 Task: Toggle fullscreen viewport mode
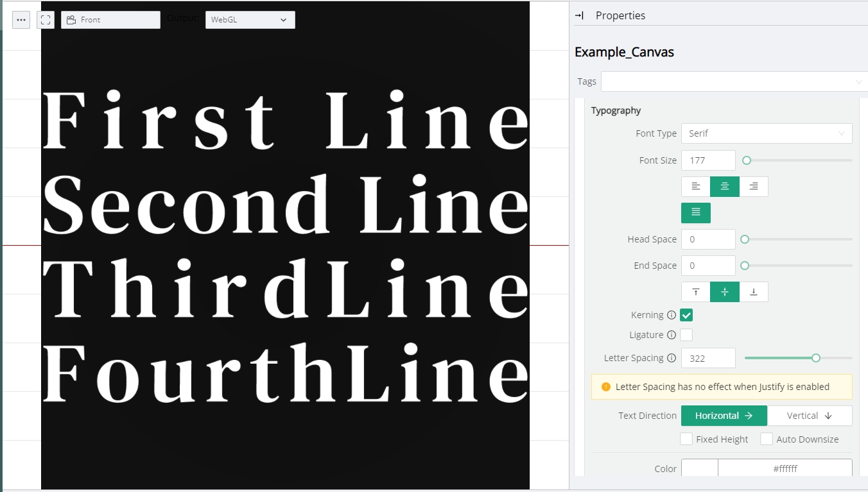pos(46,20)
